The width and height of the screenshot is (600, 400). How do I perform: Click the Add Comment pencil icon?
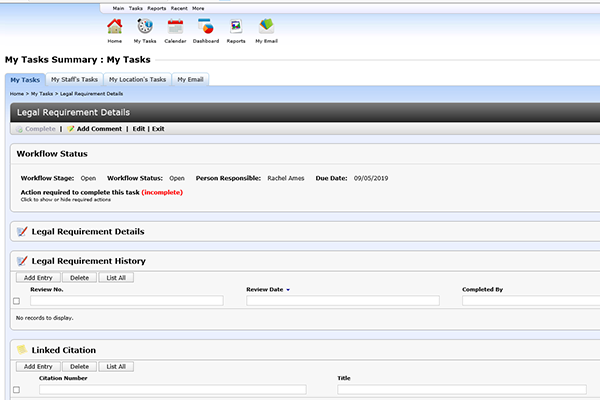pos(71,129)
